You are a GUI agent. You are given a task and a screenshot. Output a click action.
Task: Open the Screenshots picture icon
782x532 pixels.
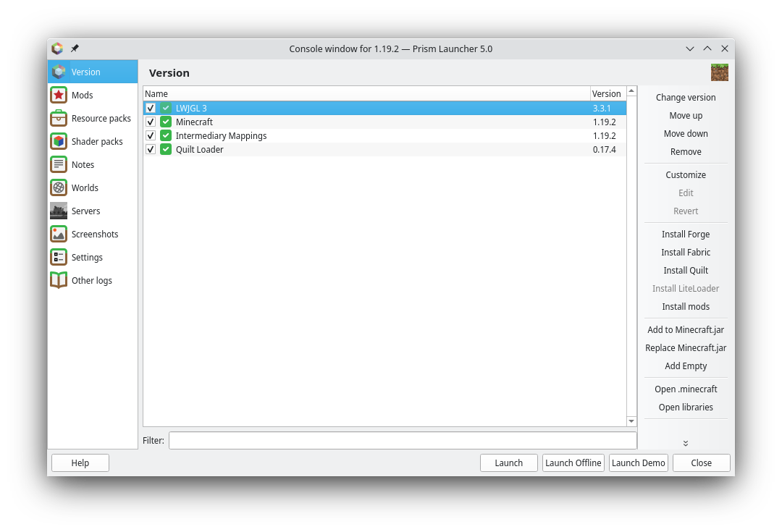59,234
